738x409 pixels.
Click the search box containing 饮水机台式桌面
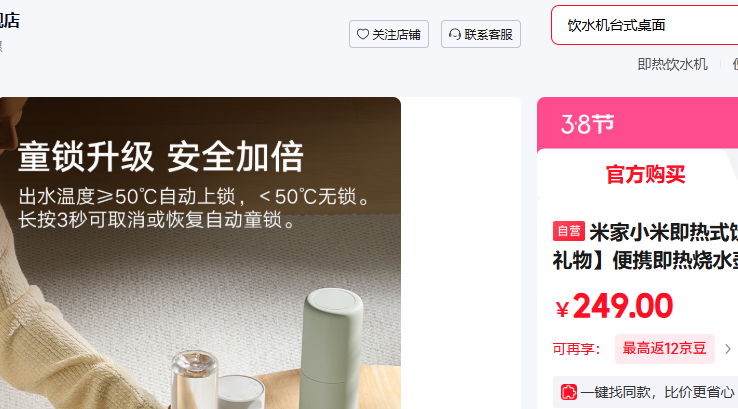click(645, 25)
